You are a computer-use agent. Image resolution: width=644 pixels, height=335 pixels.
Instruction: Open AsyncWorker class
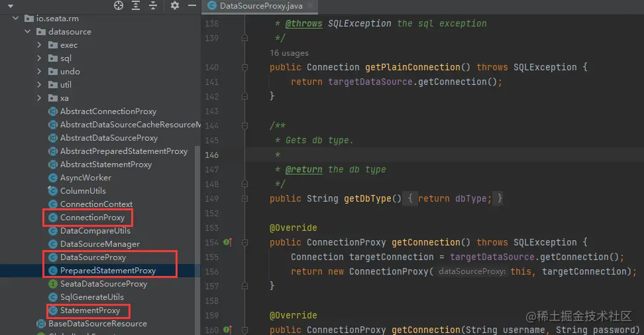point(85,178)
